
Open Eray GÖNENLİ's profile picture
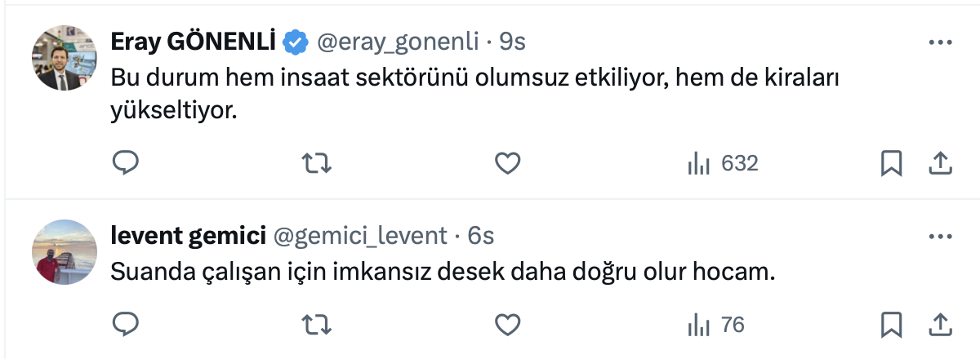64,58
